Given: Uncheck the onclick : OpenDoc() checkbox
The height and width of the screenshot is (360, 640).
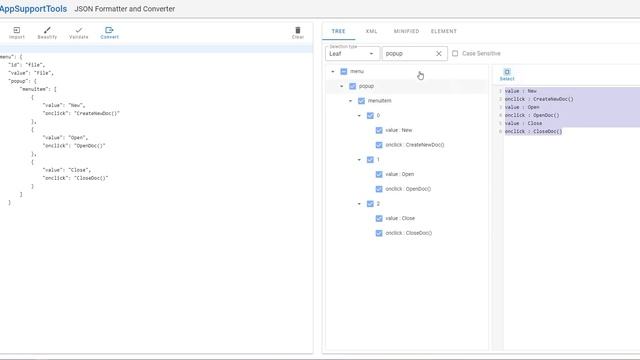Looking at the screenshot, I should 379,189.
